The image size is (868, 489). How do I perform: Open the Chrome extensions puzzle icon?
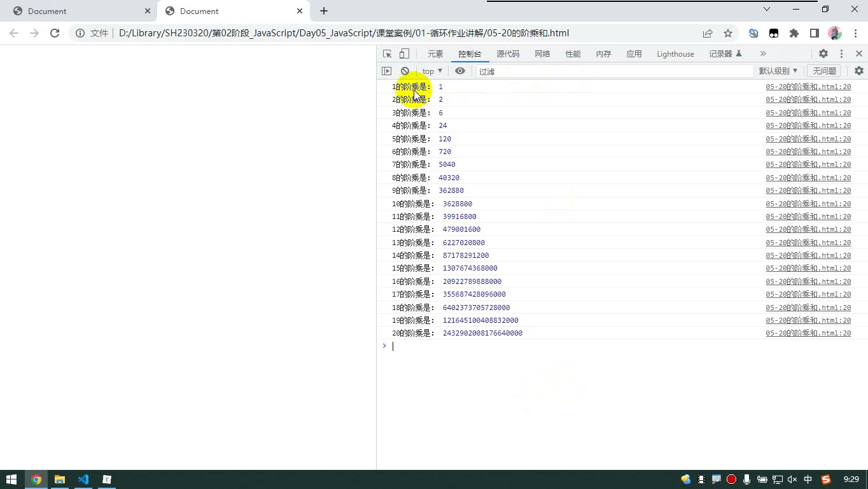(x=794, y=33)
